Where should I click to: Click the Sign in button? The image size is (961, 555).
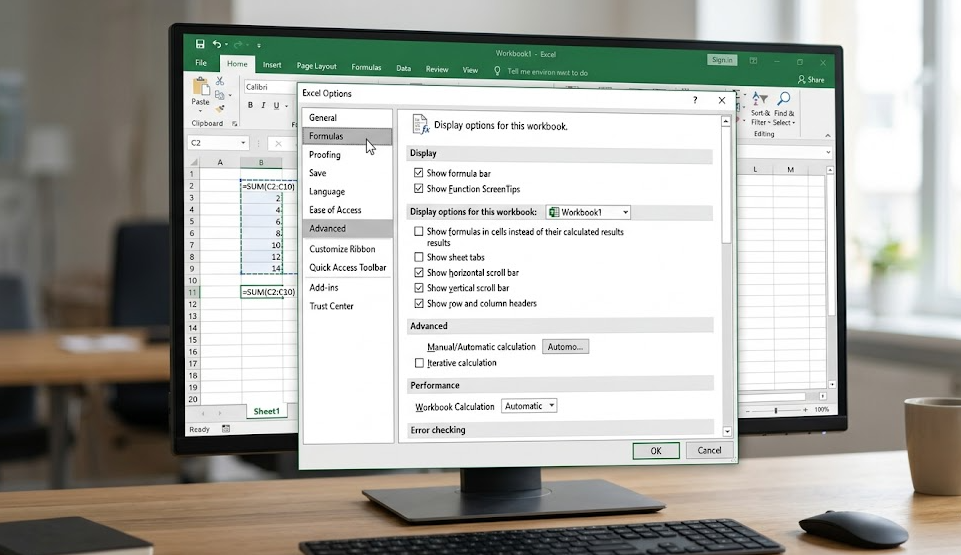(x=722, y=60)
